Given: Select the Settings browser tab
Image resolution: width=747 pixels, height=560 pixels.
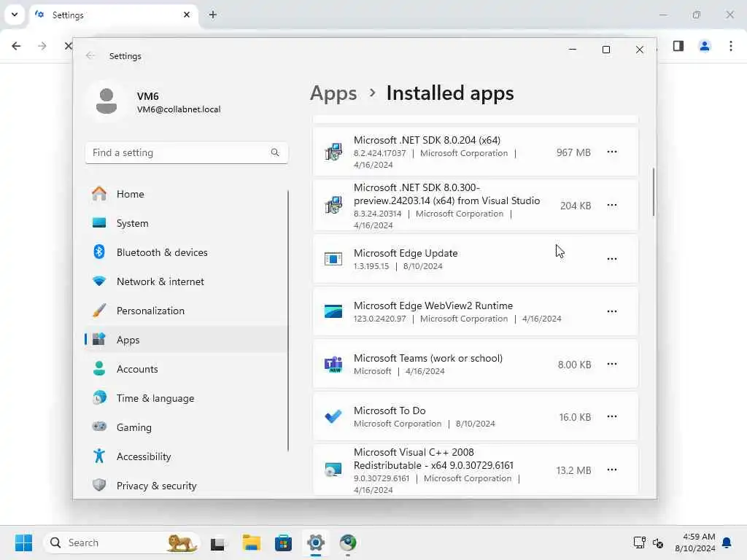Looking at the screenshot, I should [x=115, y=15].
